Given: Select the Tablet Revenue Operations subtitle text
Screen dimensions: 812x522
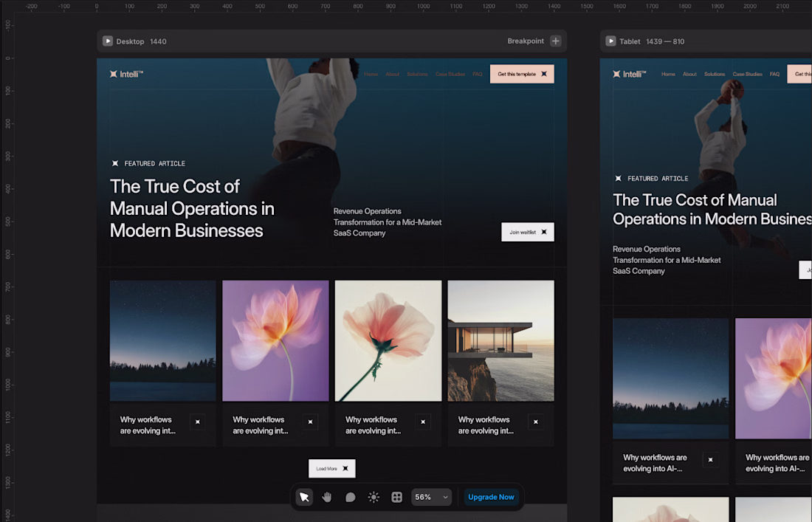Looking at the screenshot, I should (x=667, y=260).
